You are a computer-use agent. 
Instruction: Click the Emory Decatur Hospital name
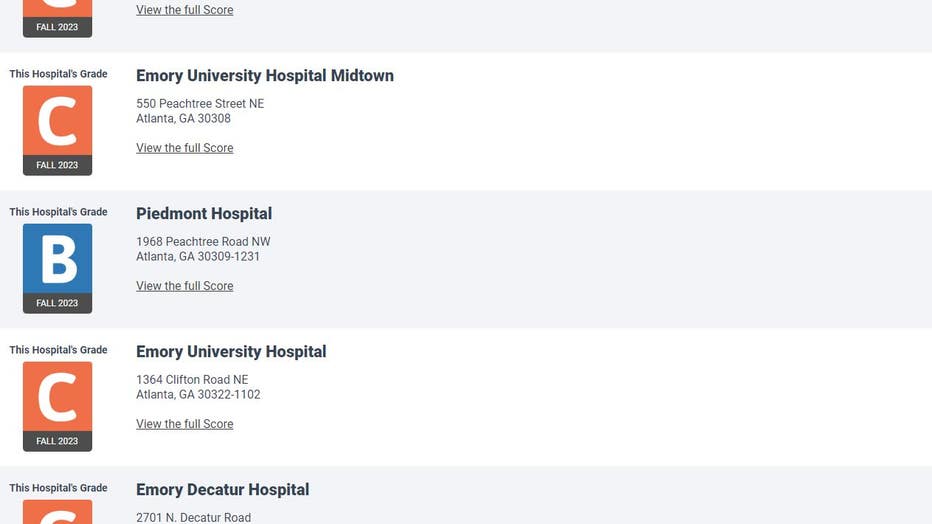[222, 490]
